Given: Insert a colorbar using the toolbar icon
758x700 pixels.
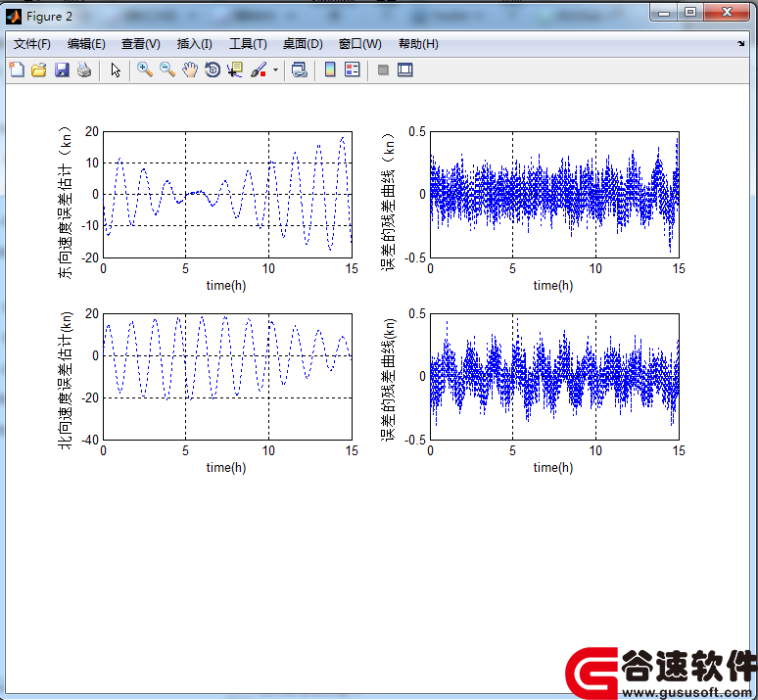Looking at the screenshot, I should point(330,70).
